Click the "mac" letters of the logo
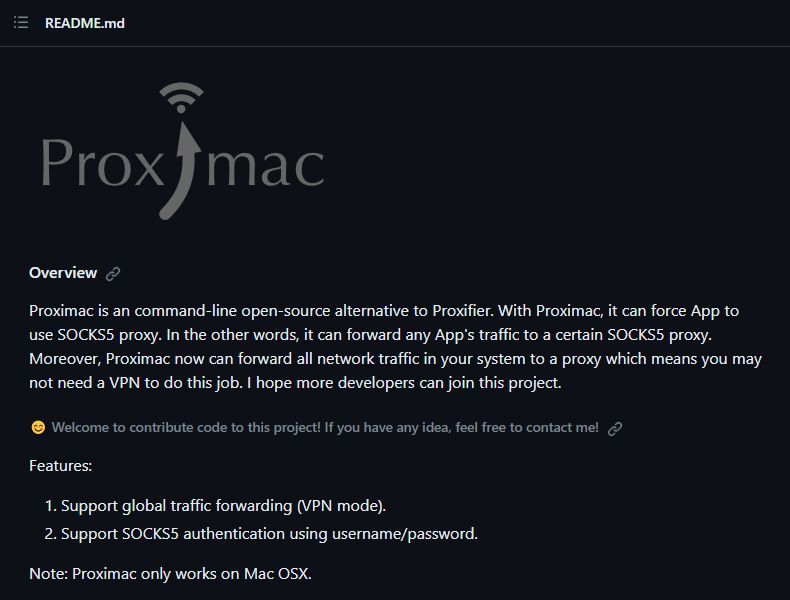Image resolution: width=790 pixels, height=600 pixels. pyautogui.click(x=266, y=166)
